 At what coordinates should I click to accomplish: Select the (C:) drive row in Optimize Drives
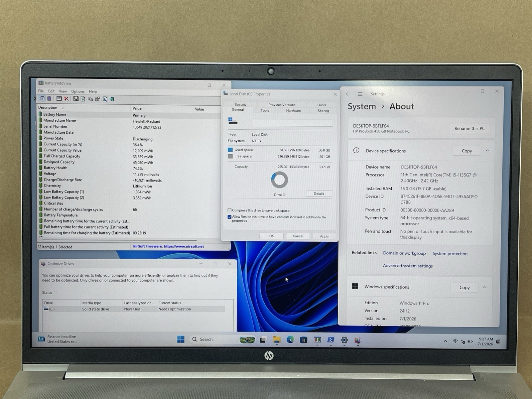coord(134,309)
